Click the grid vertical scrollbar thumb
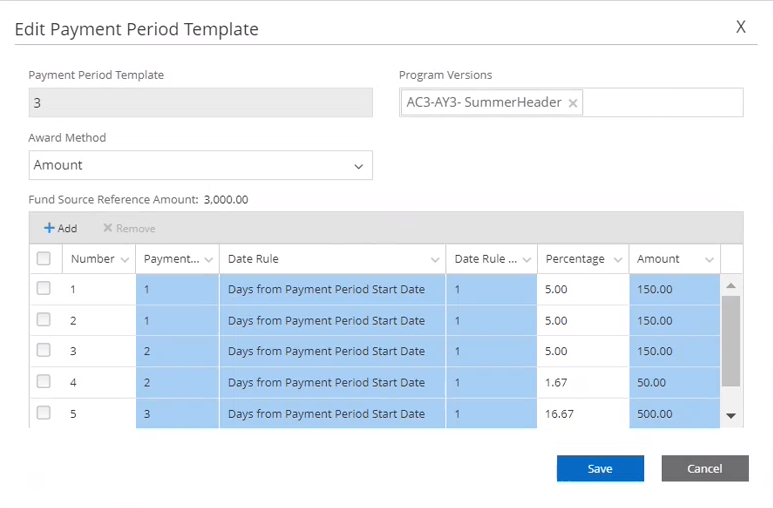773x508 pixels. (x=731, y=341)
